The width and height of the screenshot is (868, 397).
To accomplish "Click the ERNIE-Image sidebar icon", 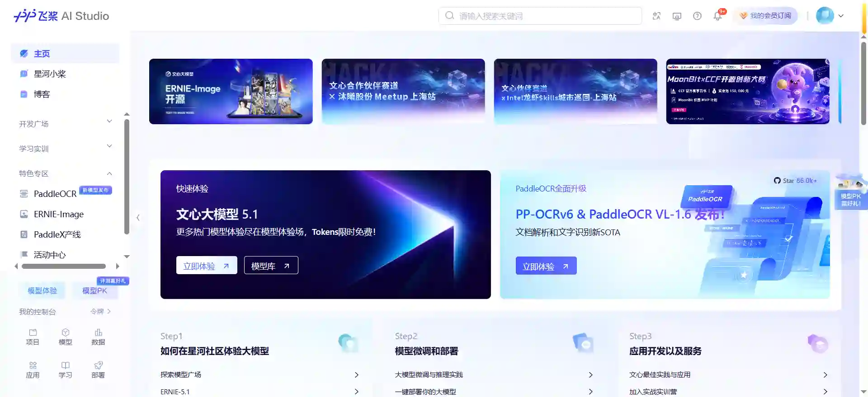I will tap(24, 214).
